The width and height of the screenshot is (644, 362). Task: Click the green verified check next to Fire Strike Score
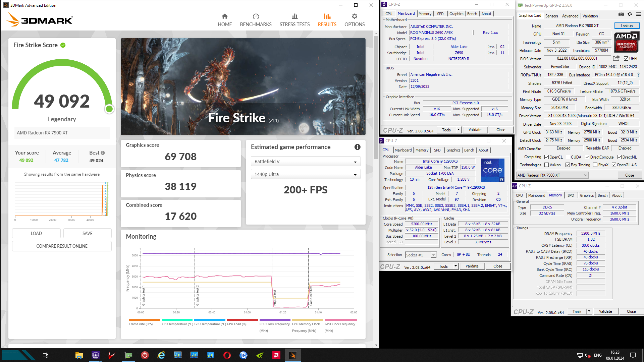click(63, 45)
